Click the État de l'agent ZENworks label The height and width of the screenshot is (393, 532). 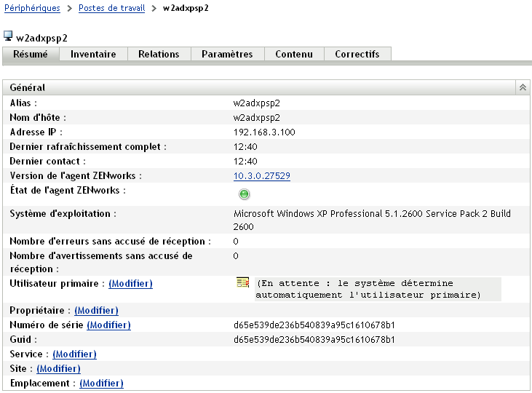click(68, 191)
